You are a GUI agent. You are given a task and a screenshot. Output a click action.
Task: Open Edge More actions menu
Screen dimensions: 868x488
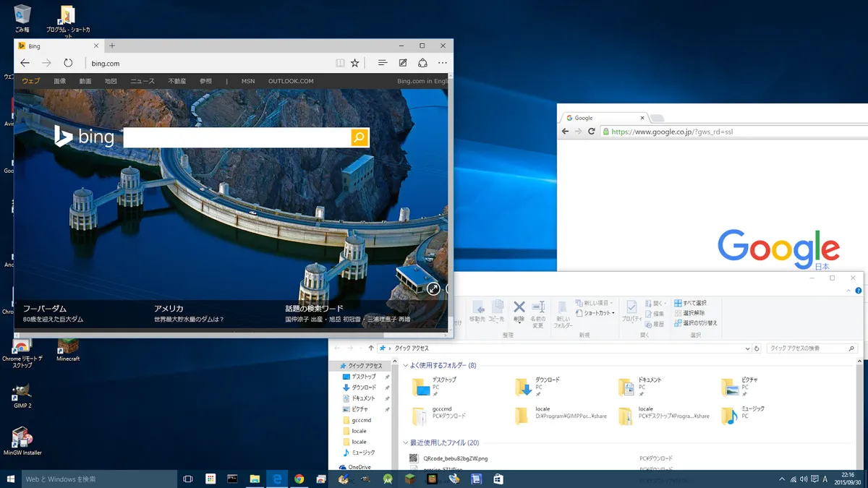click(442, 64)
